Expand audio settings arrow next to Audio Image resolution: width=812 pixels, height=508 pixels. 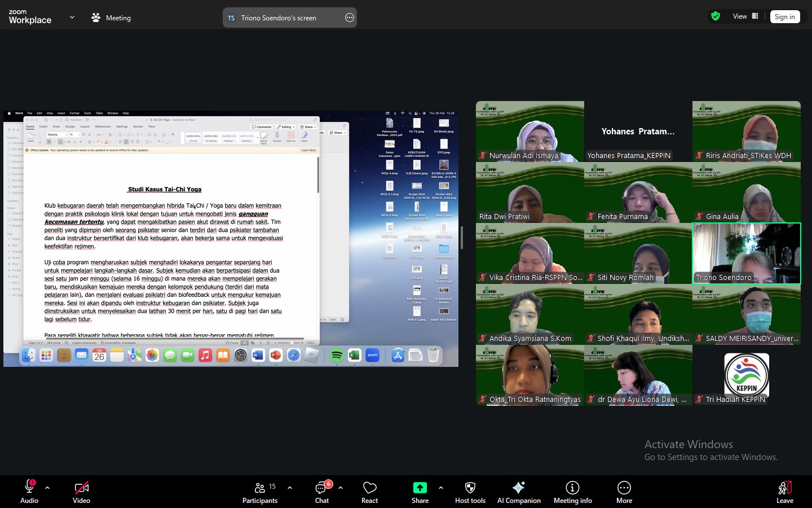pyautogui.click(x=47, y=488)
